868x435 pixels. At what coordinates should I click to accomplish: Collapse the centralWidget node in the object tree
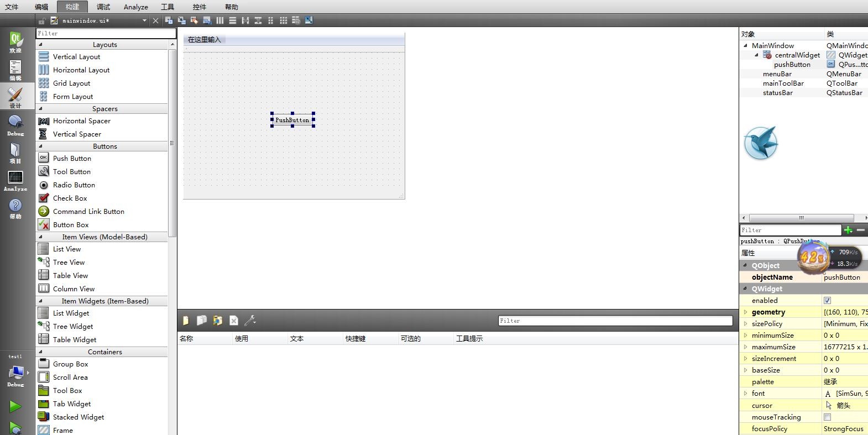click(757, 55)
